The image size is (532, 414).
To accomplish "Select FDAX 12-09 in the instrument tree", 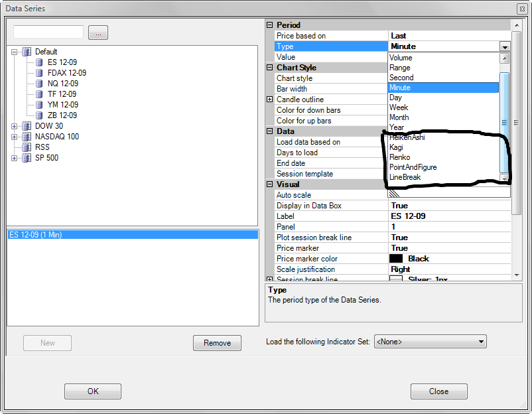I will pyautogui.click(x=67, y=73).
